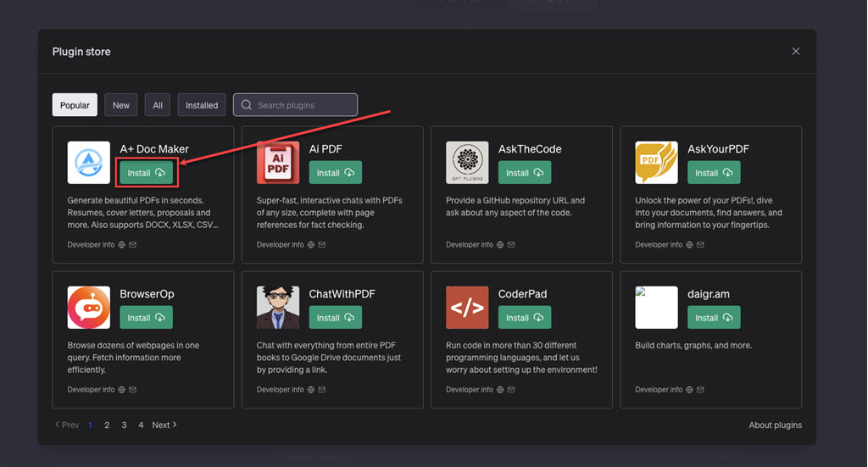Click daigr.am developer email icon

click(701, 390)
